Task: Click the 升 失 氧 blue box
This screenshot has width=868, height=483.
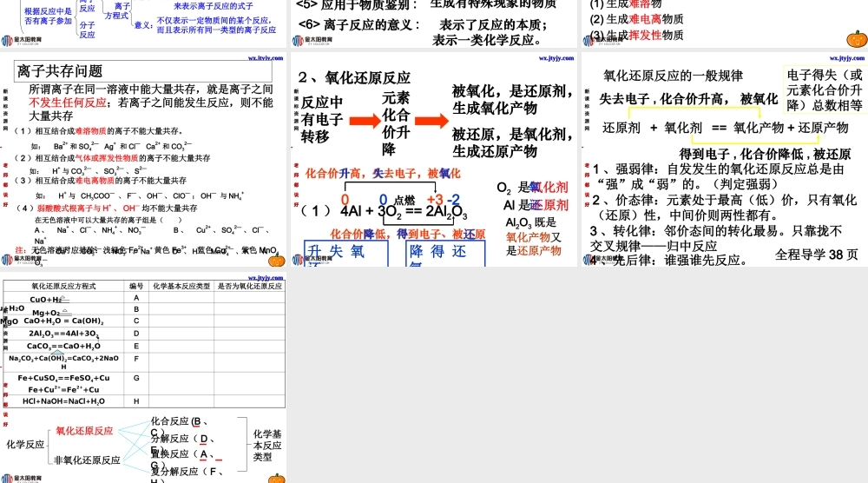Action: click(x=346, y=253)
